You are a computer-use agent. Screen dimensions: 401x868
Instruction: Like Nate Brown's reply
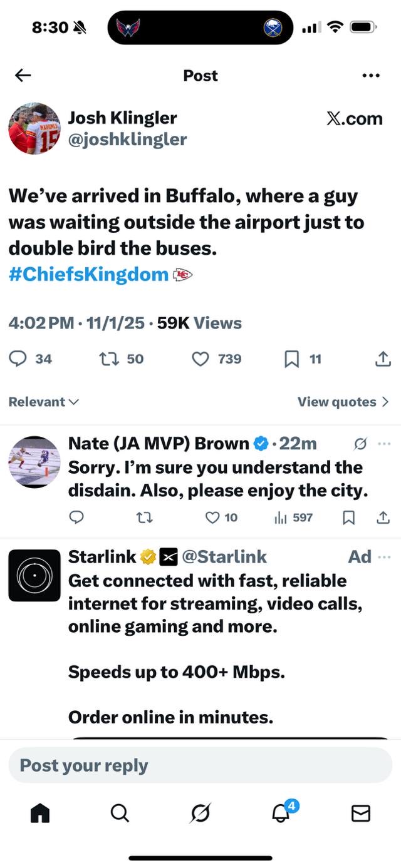pyautogui.click(x=213, y=518)
